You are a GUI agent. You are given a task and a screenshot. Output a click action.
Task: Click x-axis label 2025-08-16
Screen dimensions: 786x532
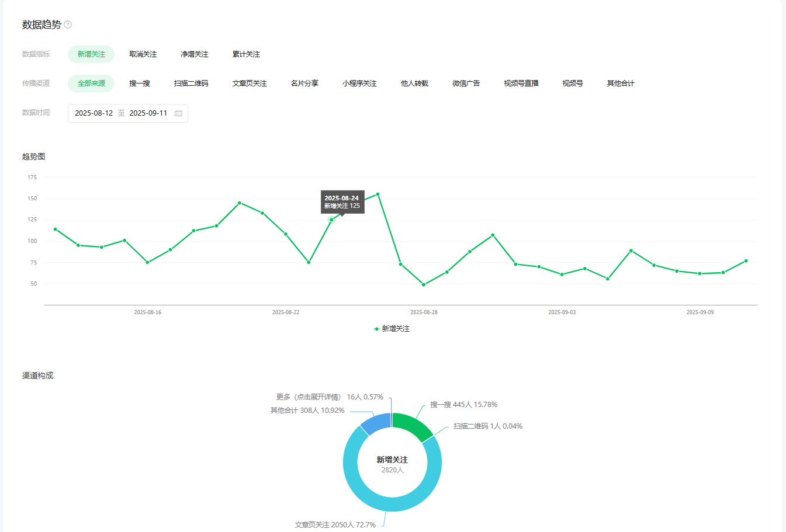pyautogui.click(x=147, y=312)
